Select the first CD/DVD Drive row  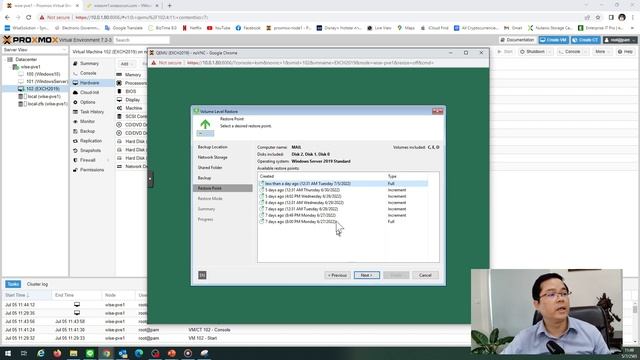tap(131, 124)
